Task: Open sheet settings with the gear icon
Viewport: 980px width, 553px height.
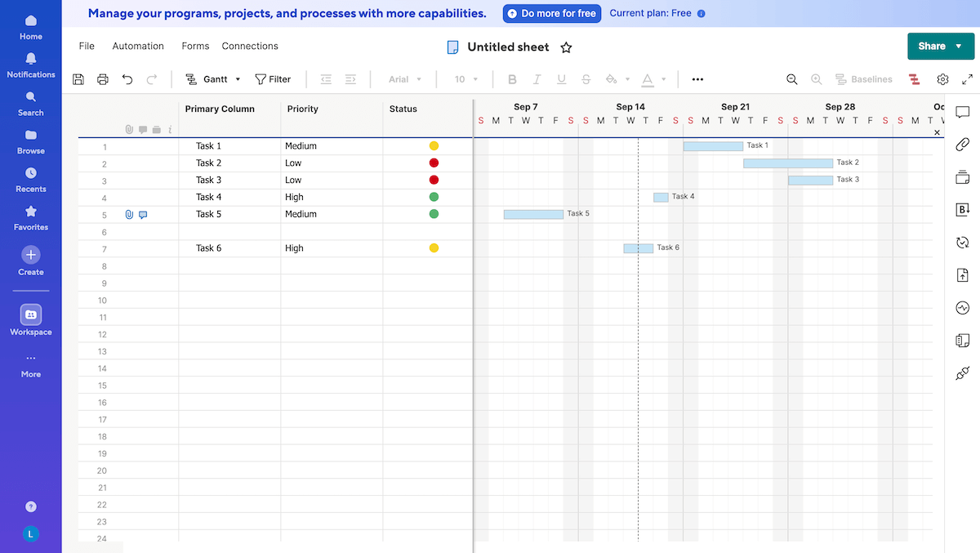Action: tap(942, 79)
